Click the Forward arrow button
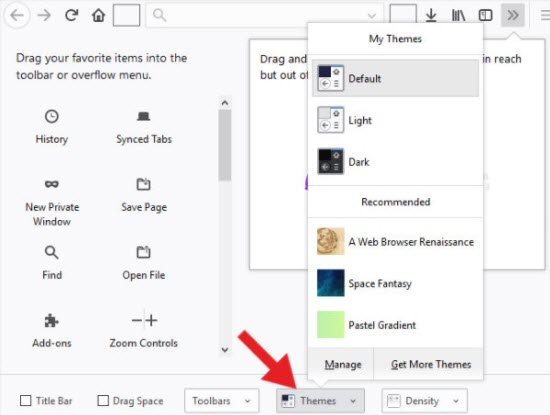 (44, 15)
